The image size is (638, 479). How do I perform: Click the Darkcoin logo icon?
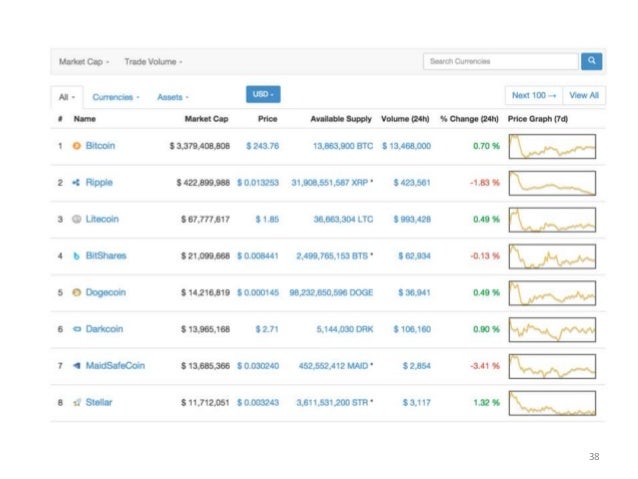pyautogui.click(x=76, y=329)
